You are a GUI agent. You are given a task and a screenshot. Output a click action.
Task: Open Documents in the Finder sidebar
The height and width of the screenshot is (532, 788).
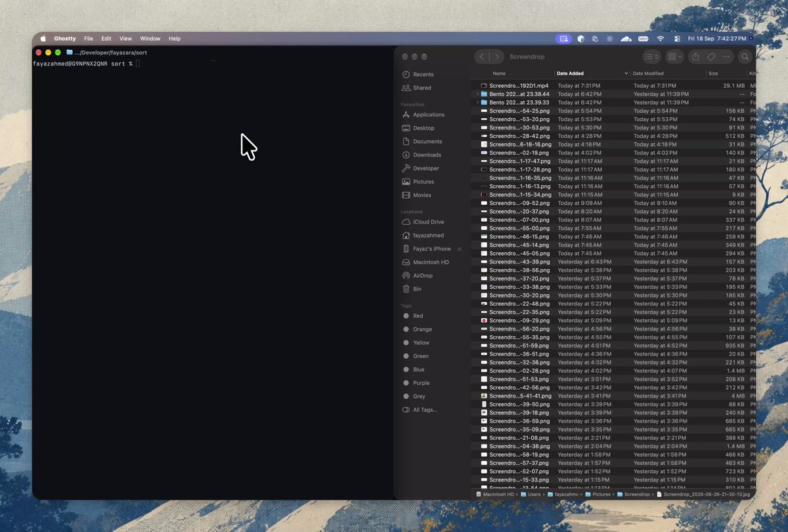[x=422, y=141]
